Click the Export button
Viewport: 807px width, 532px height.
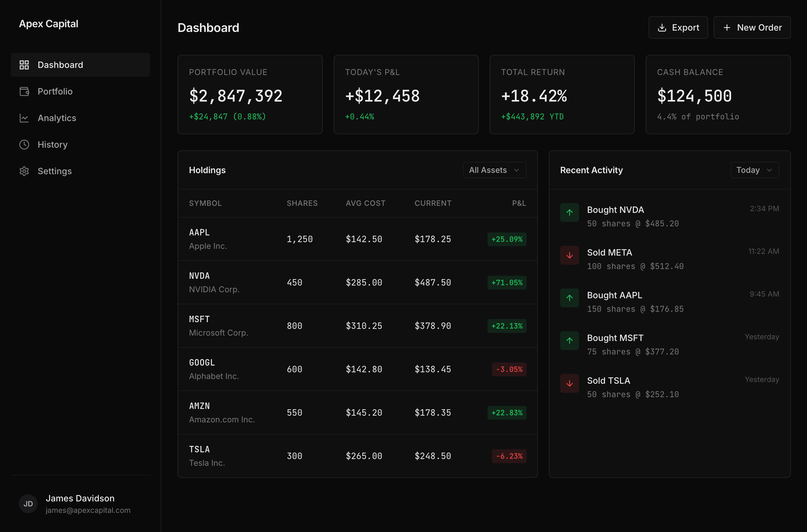(x=678, y=27)
